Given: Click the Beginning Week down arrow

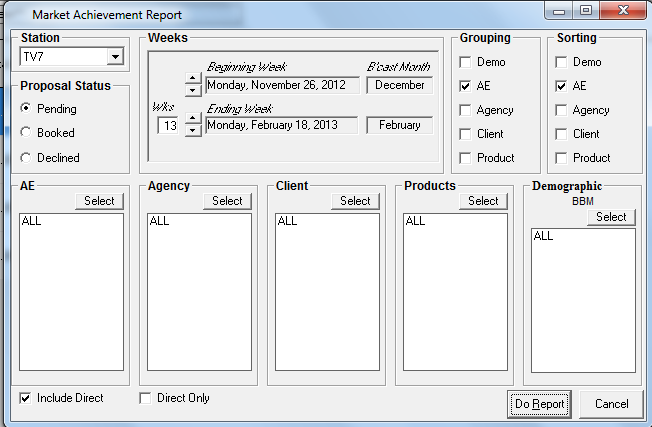Looking at the screenshot, I should (x=193, y=91).
